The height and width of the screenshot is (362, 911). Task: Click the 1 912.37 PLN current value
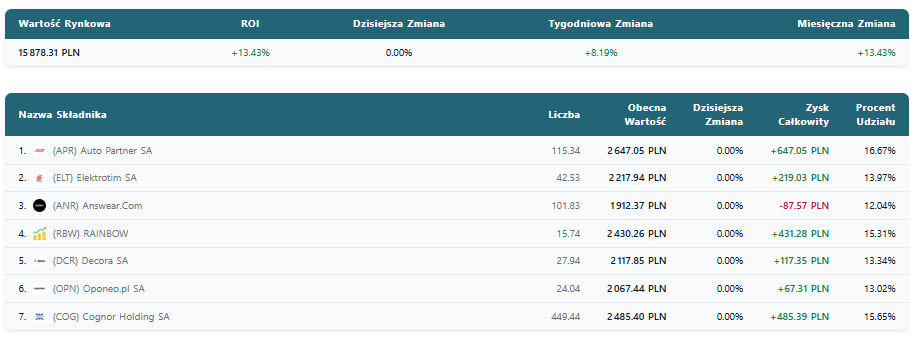(x=638, y=206)
